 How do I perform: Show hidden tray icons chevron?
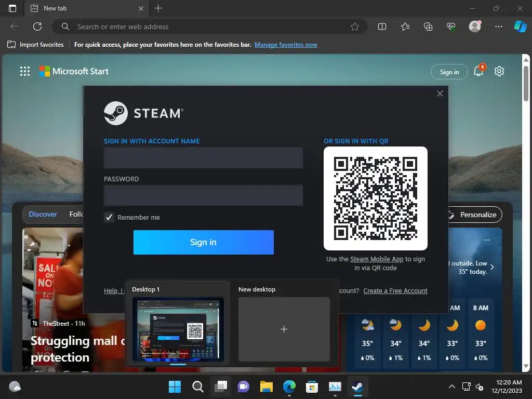tap(451, 387)
